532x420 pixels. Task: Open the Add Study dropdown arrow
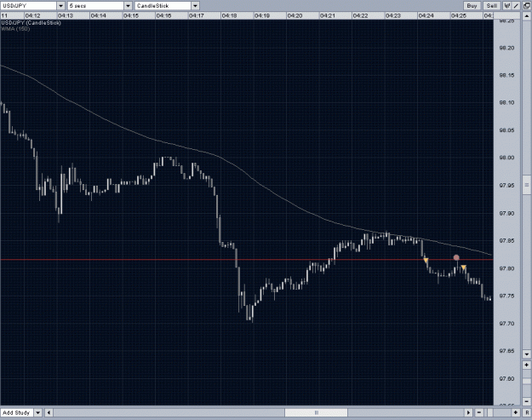tap(38, 412)
